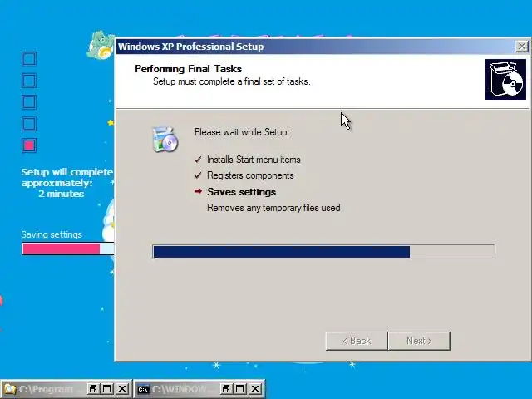Click the setup CD box icon in header
The width and height of the screenshot is (532, 399).
tap(505, 80)
